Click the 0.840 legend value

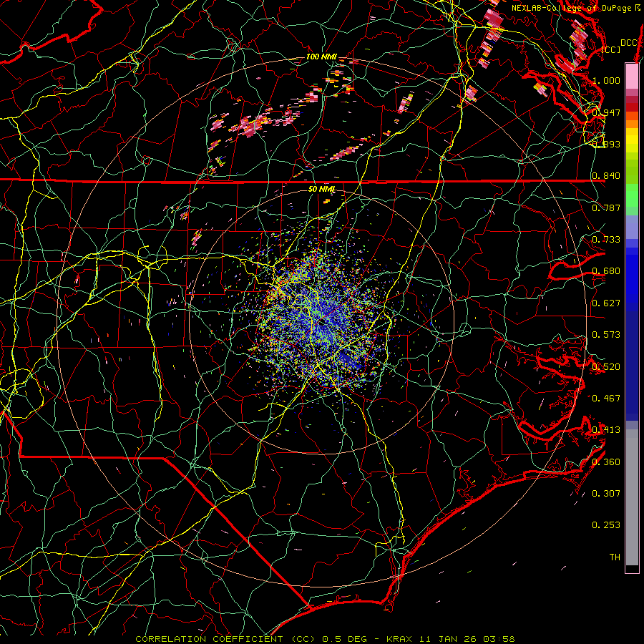click(x=606, y=176)
